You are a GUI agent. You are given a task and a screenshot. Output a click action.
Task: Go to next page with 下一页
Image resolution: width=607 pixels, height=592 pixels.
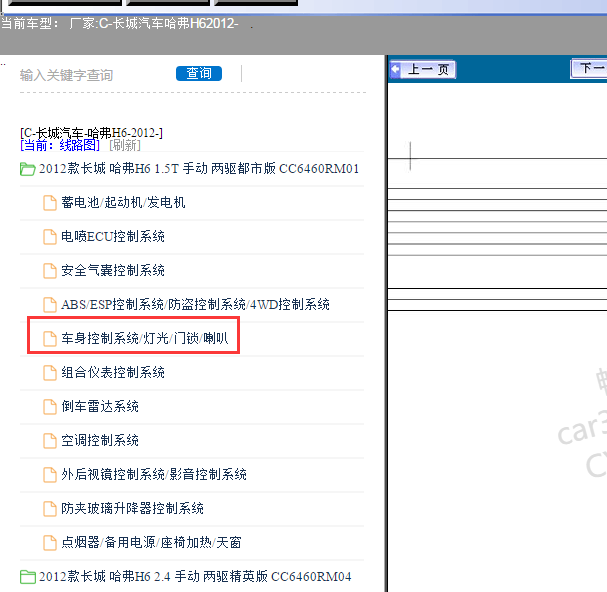click(589, 69)
